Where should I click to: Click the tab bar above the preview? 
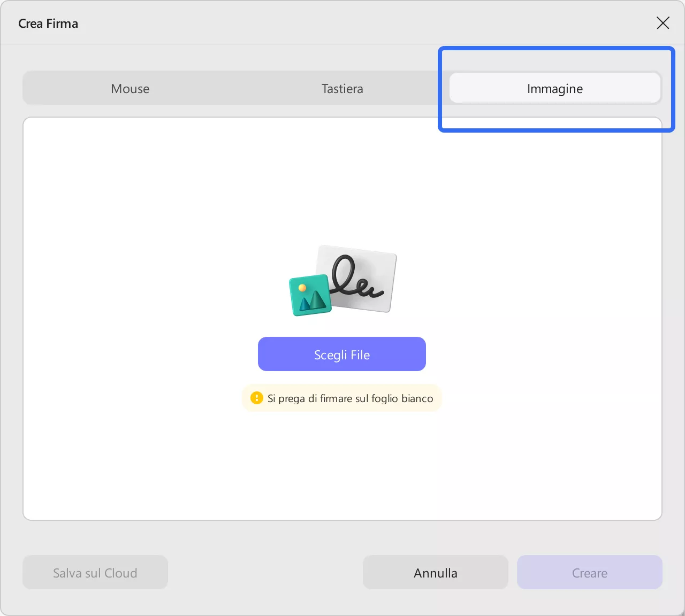click(230, 88)
